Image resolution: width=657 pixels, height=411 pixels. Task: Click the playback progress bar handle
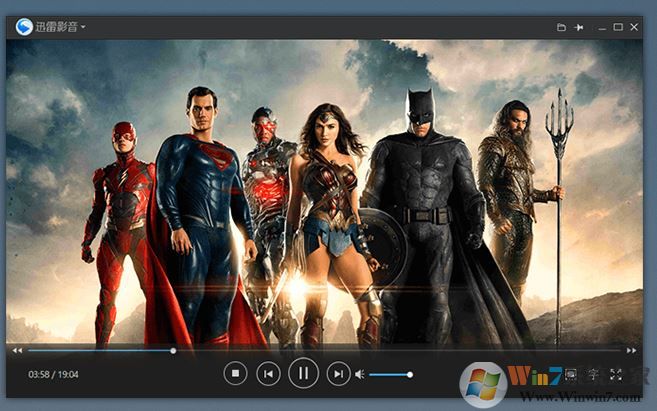173,351
